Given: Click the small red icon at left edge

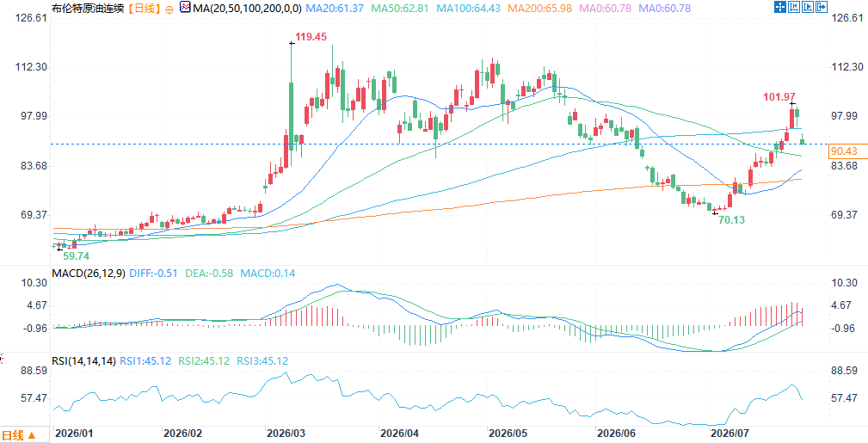Looking at the screenshot, I should tap(2, 360).
